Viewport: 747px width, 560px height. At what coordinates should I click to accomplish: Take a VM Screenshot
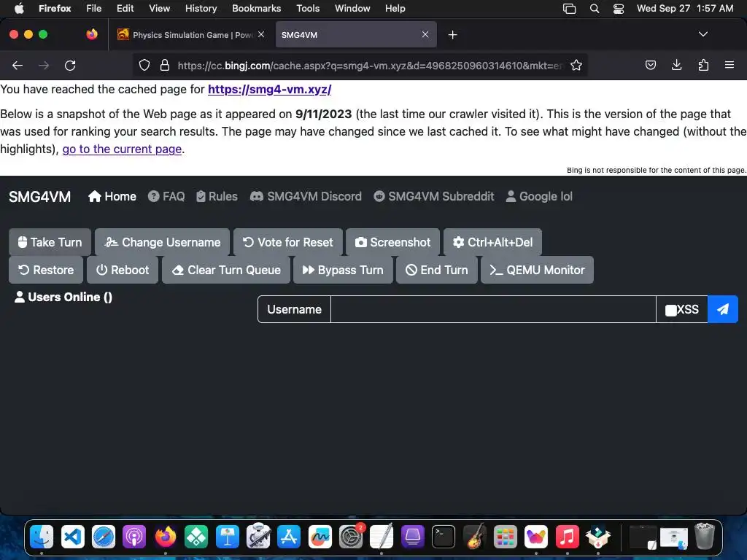(x=392, y=242)
